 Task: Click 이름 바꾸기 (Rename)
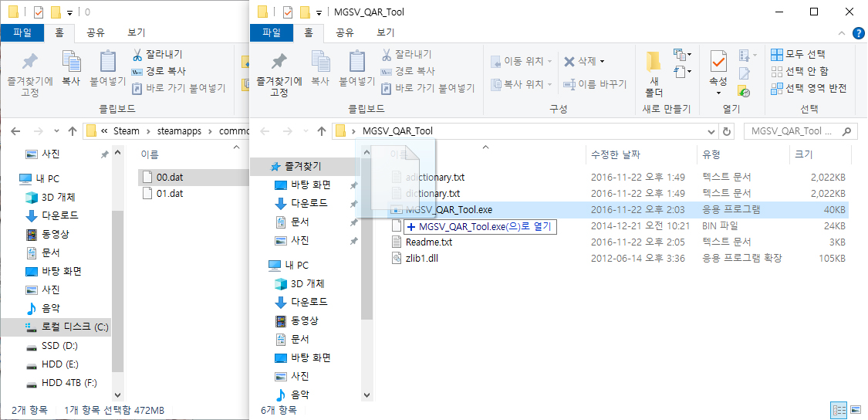tap(595, 84)
